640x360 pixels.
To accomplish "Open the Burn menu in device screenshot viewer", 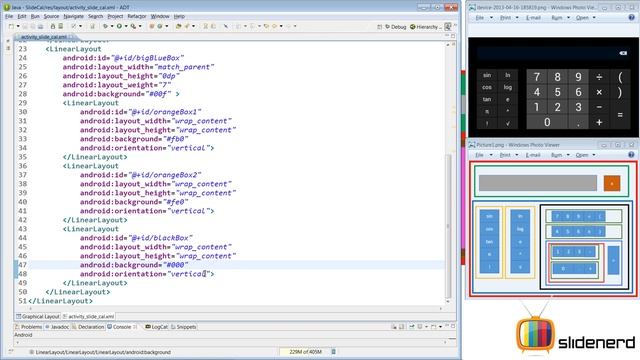I will coord(557,18).
